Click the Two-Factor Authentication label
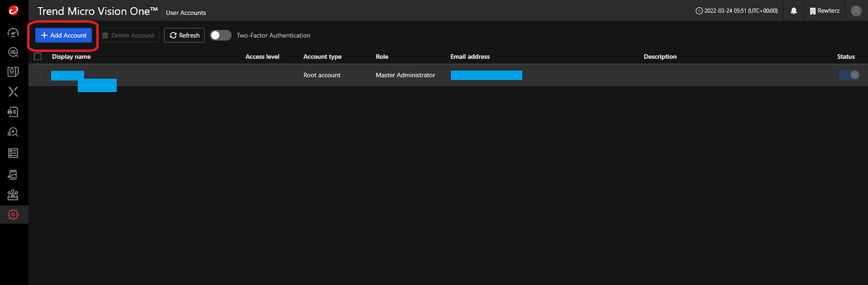The width and height of the screenshot is (868, 285). [x=273, y=35]
